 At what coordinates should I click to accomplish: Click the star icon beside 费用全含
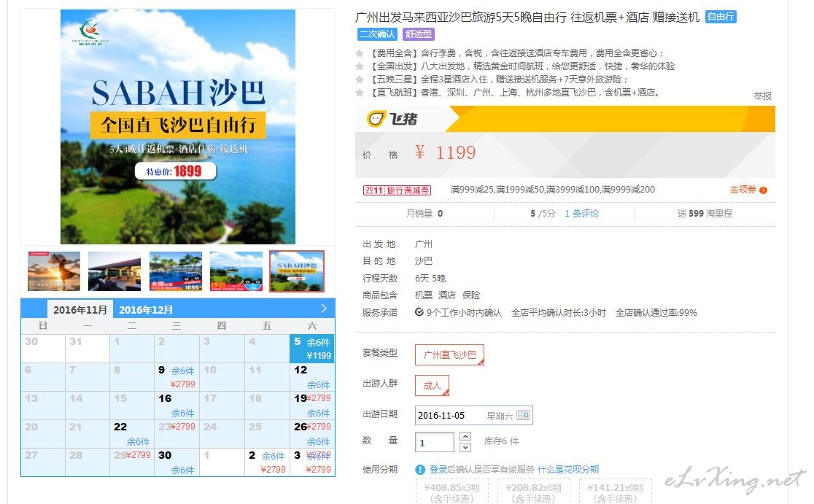click(x=360, y=53)
